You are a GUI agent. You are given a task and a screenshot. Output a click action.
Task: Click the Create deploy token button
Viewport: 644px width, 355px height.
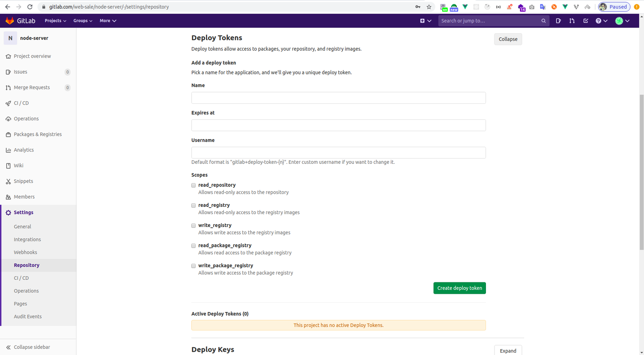pyautogui.click(x=459, y=288)
